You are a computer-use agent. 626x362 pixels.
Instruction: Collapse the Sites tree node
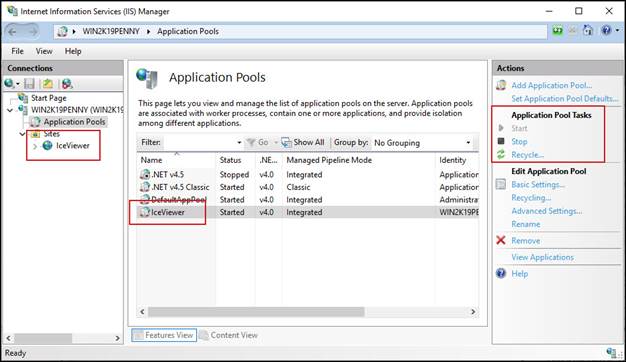pyautogui.click(x=23, y=134)
